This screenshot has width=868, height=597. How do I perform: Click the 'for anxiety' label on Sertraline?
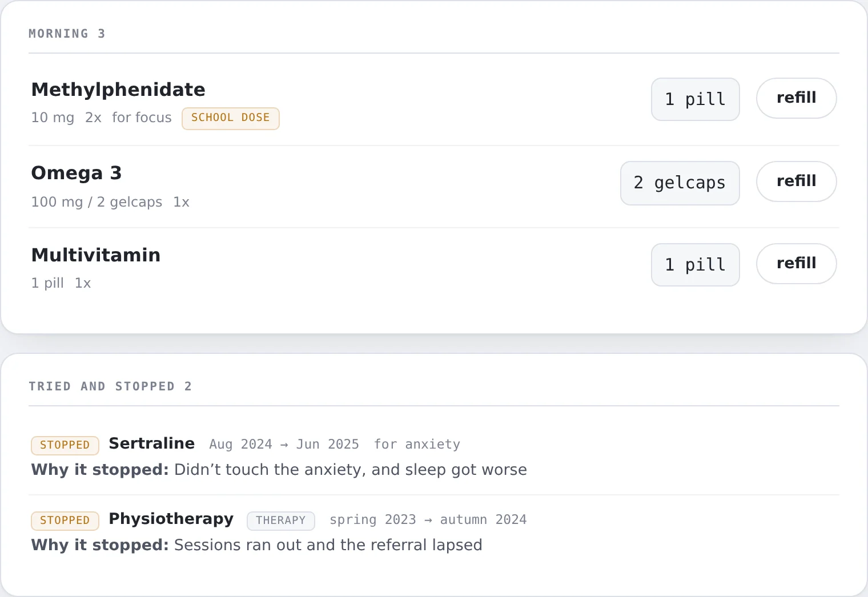pos(417,444)
